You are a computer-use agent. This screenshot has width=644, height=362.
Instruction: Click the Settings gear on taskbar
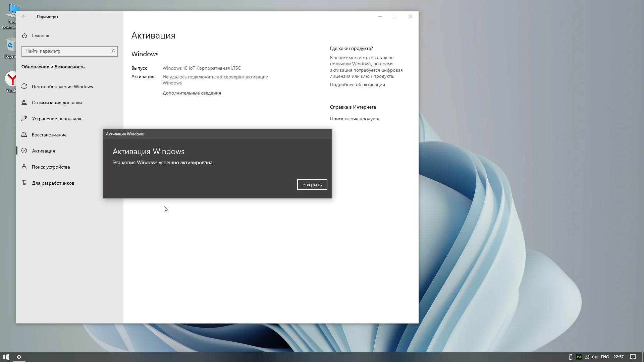(x=19, y=357)
